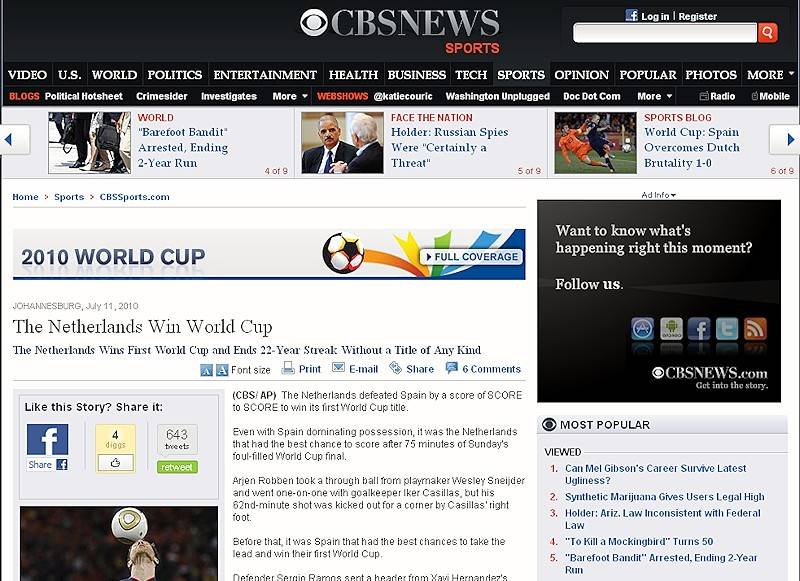Click the E-mail envelope icon
This screenshot has width=800, height=581.
click(x=337, y=369)
